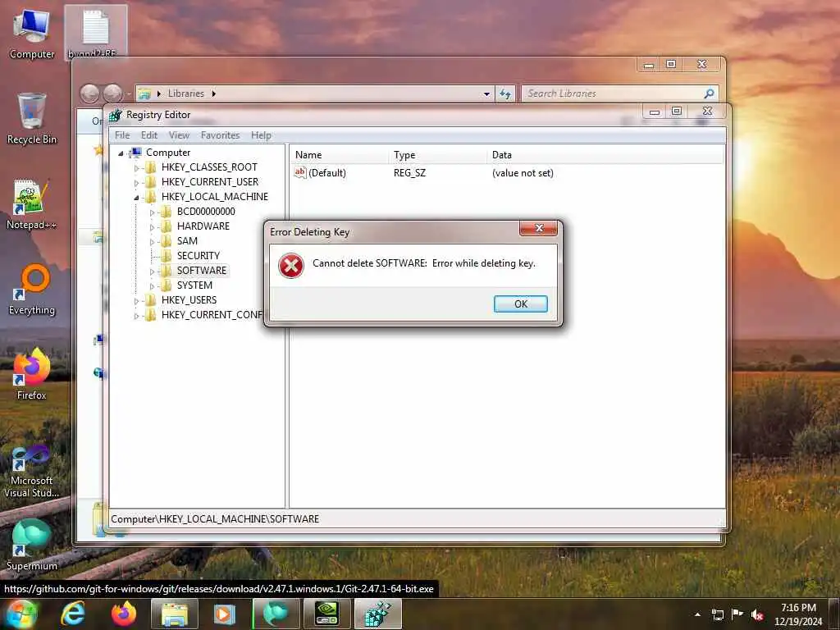Select the (value not set) data cell
Screen dimensions: 840x630
click(x=523, y=172)
